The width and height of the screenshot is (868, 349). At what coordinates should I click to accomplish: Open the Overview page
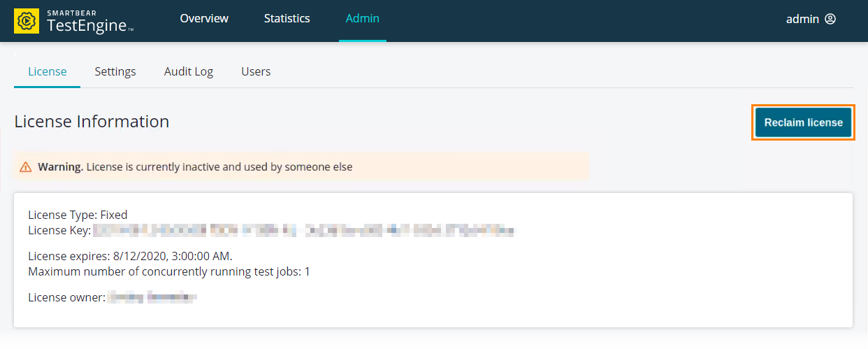(204, 19)
